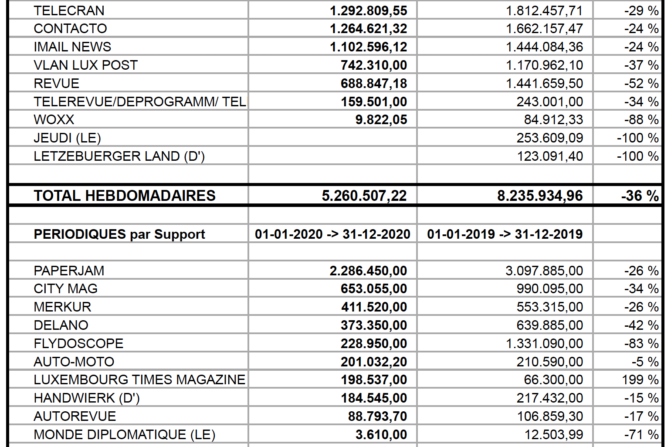Click MERKUR value 411.520,00
The width and height of the screenshot is (671, 447).
click(374, 307)
